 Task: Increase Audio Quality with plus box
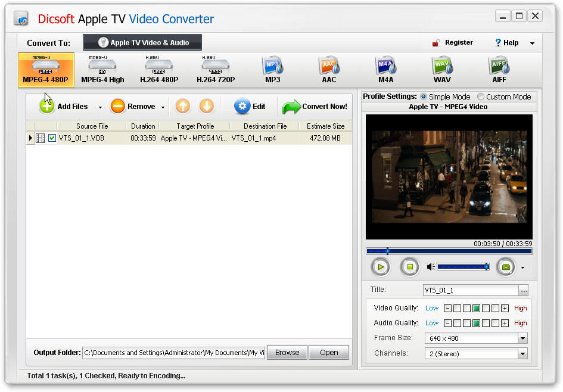pos(505,323)
